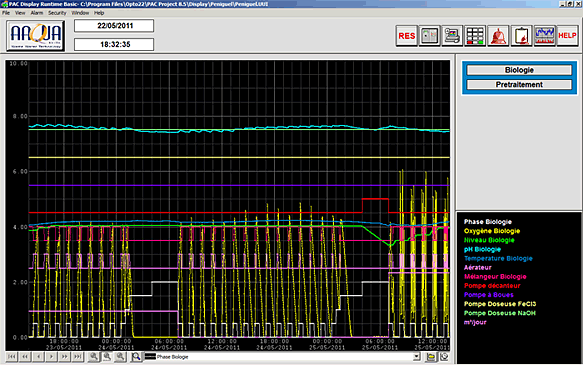Viewport: 583px width, 365px height.
Task: Open the locked computer workstation icon
Action: click(x=452, y=36)
